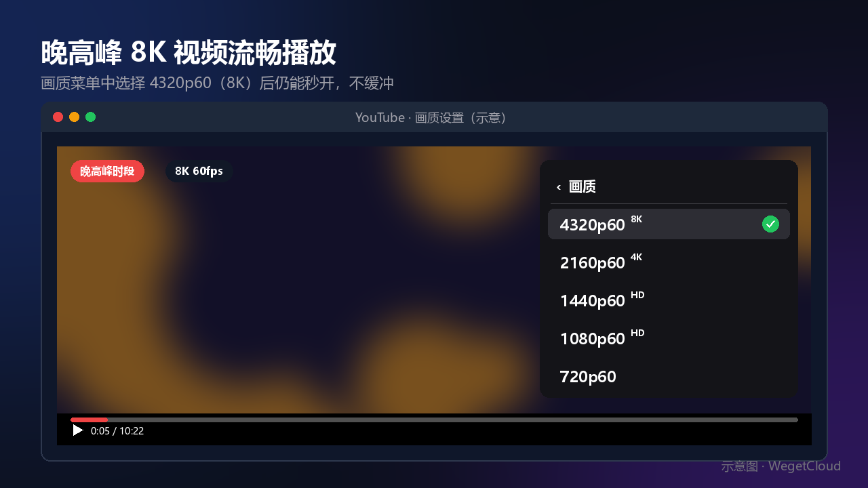Screen dimensions: 868x488
Task: Close the window with red button
Action: click(58, 117)
